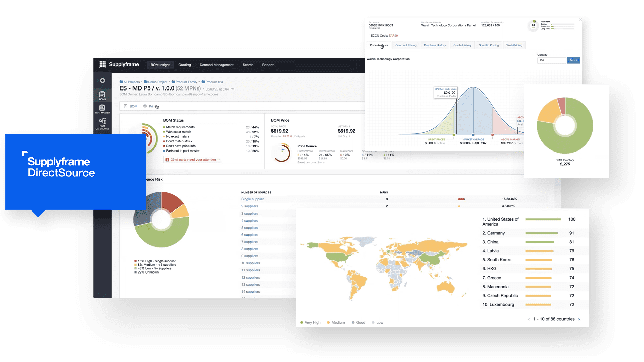Open the Reports menu
The image size is (644, 362).
click(x=268, y=65)
